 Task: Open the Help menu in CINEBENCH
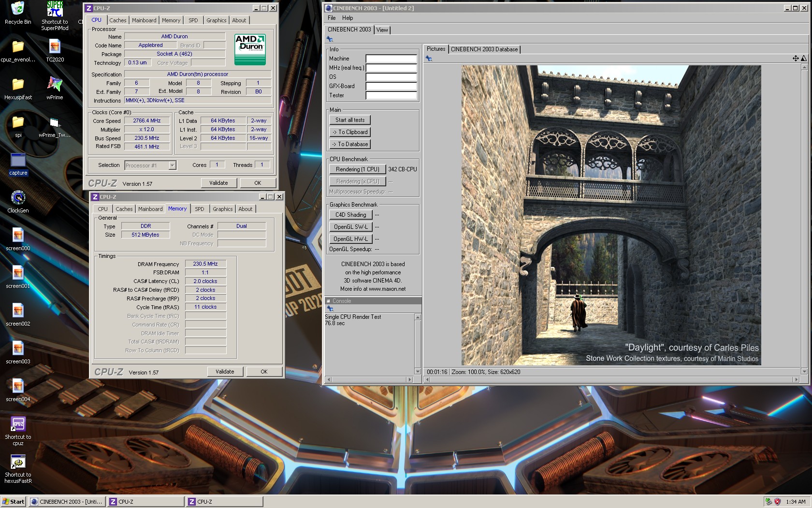click(348, 18)
